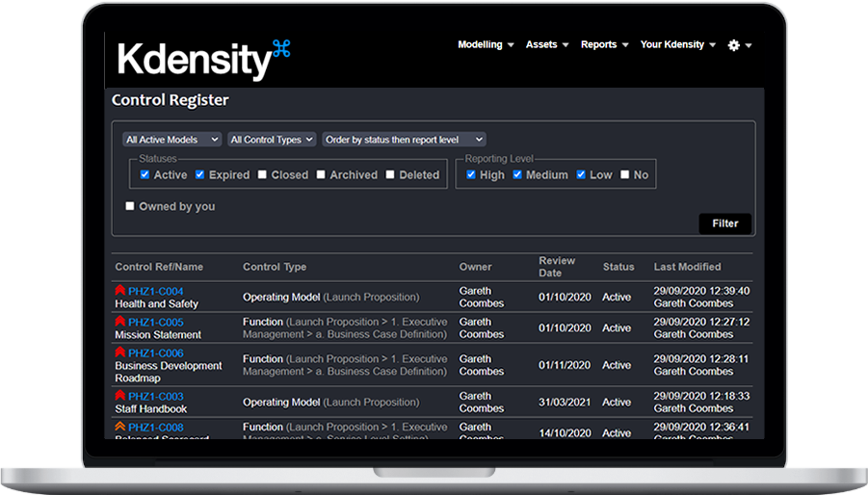
Task: Click red priority icon beside PHZ1-C004
Action: coord(120,290)
